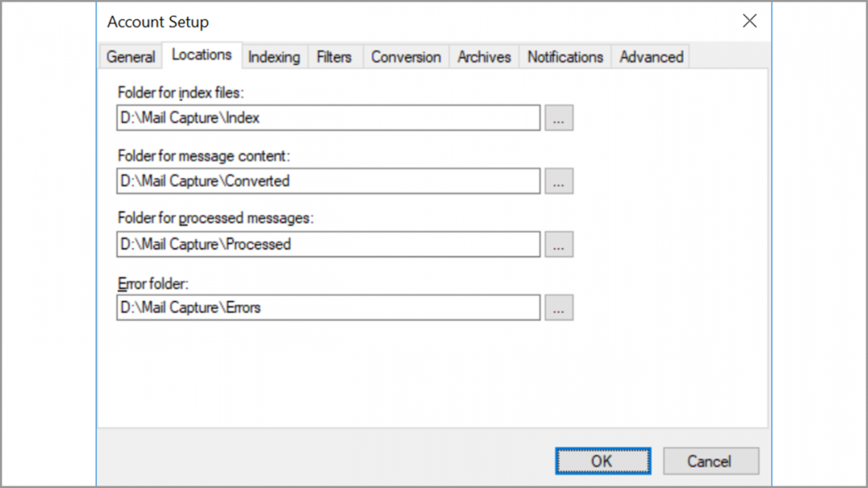This screenshot has width=868, height=488.
Task: Browse for the error folder
Action: [558, 308]
